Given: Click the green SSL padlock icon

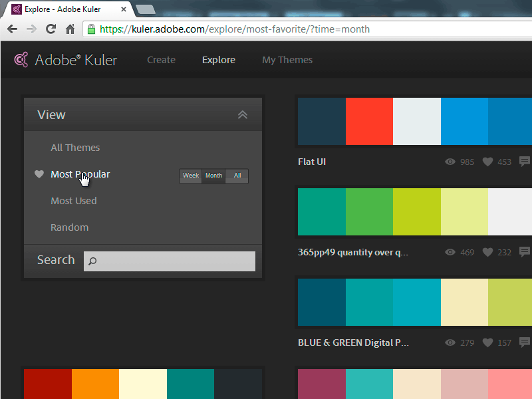Looking at the screenshot, I should pyautogui.click(x=91, y=29).
